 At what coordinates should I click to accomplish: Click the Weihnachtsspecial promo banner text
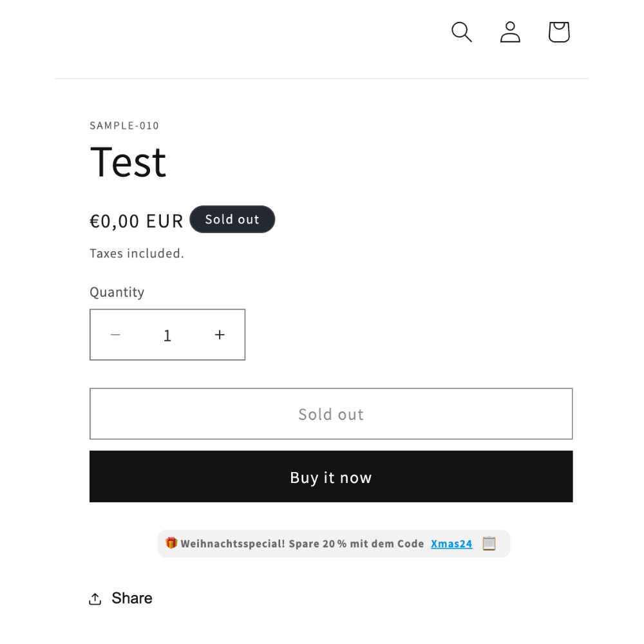[302, 544]
